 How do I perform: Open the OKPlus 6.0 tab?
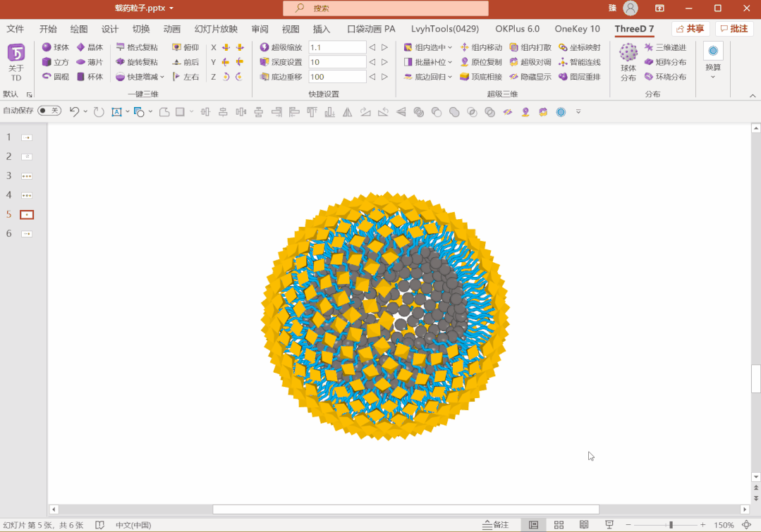point(517,29)
